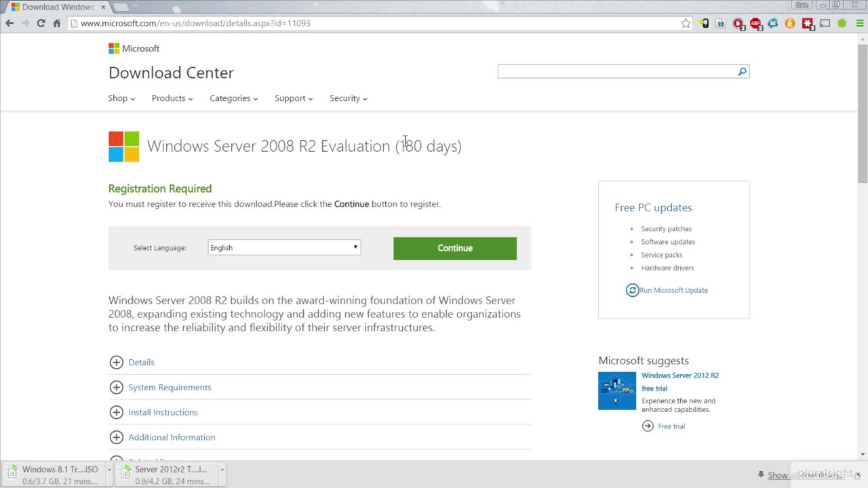Click the 'Free PC updates' heading
868x488 pixels.
point(653,207)
